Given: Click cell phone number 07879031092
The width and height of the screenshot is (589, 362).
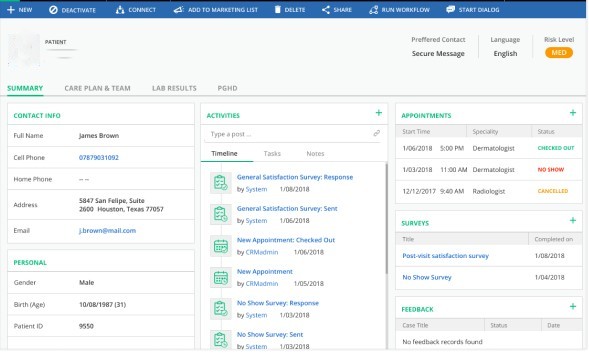Looking at the screenshot, I should click(99, 158).
